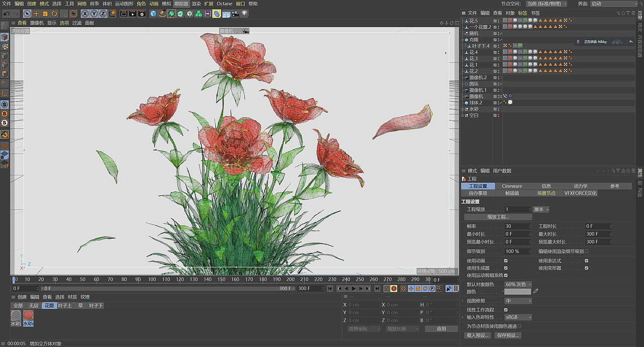Select the 花瓣 material layer tab
Image resolution: width=644 pixels, height=347 pixels.
point(49,306)
